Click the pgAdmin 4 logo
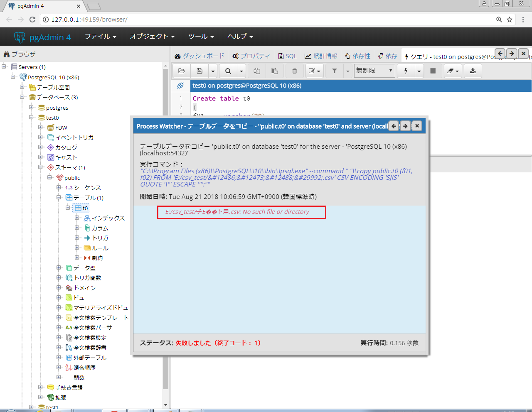The image size is (532, 412). (x=42, y=37)
